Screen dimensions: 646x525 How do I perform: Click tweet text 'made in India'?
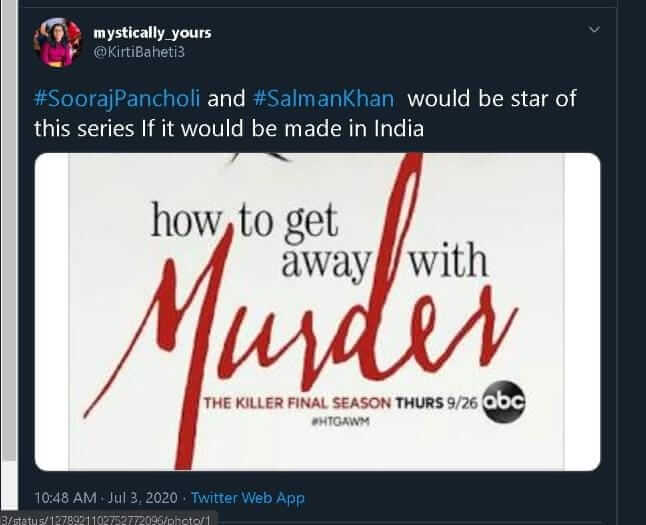(x=354, y=129)
